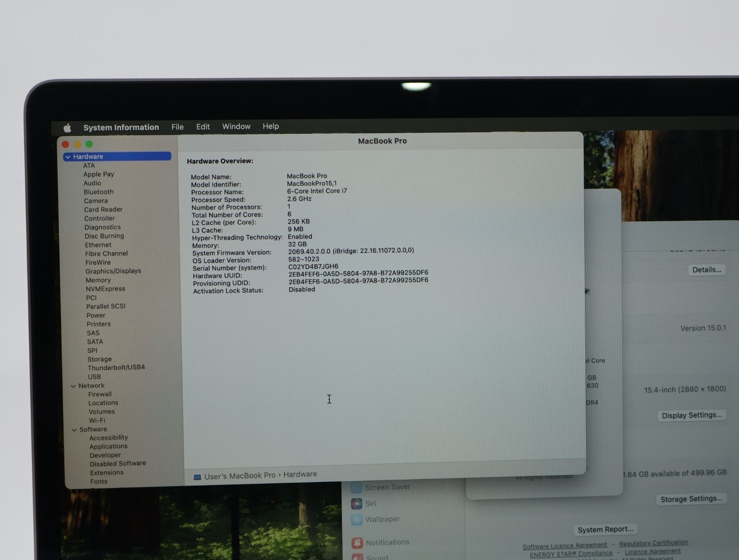Collapse the Software section chevron
Screen dimensions: 739x560
coord(74,430)
